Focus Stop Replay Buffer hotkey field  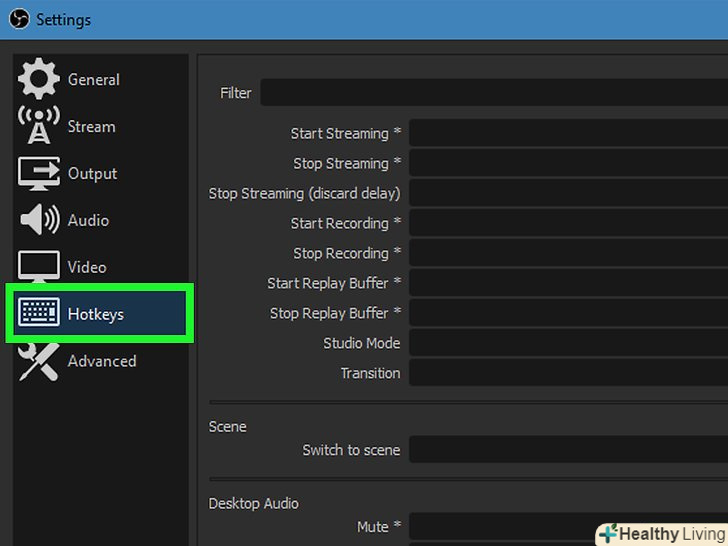(568, 313)
